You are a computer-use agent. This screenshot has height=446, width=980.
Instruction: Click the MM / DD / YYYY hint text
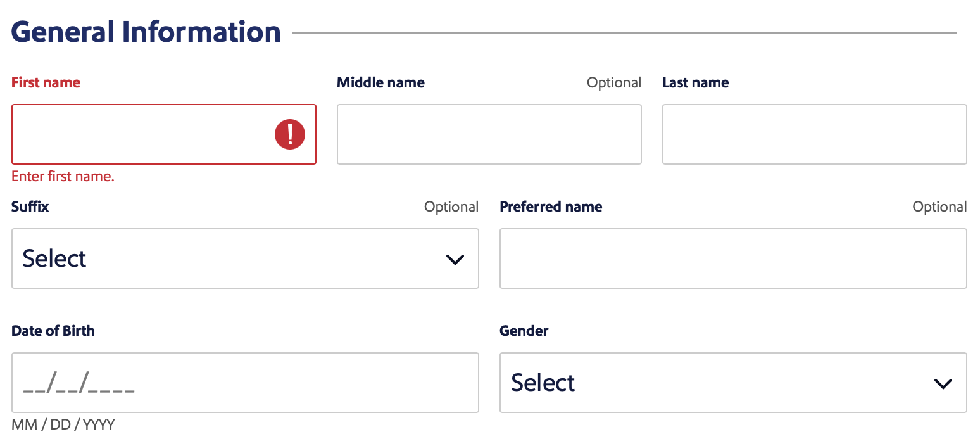[63, 424]
